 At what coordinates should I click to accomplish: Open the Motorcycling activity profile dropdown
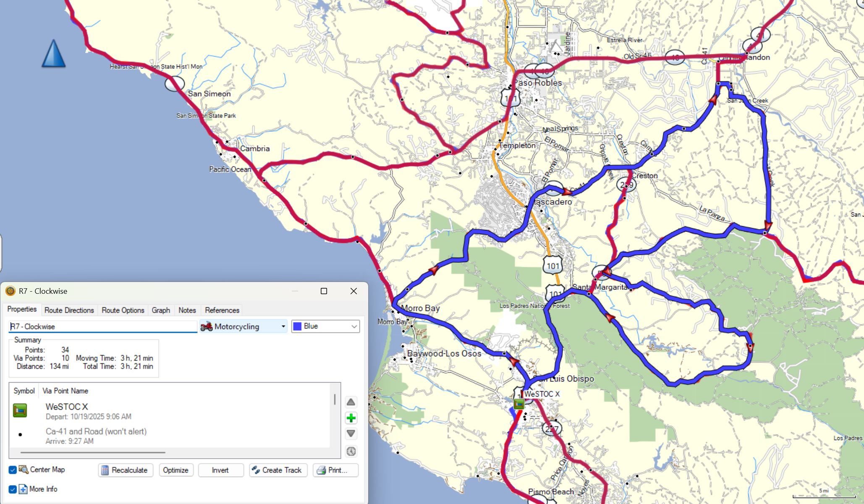[244, 326]
